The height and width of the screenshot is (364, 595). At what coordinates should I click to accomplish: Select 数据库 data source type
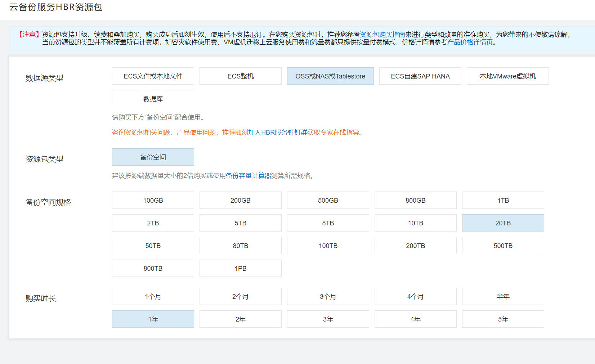click(x=153, y=99)
